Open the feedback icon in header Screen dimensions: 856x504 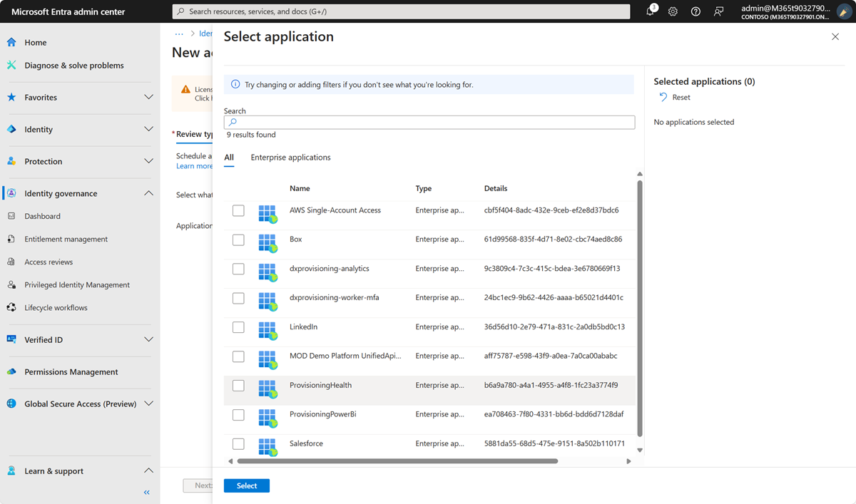click(x=718, y=11)
